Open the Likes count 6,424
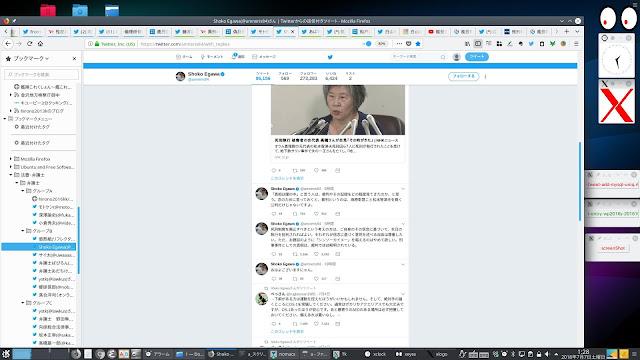Screen dimensions: 640x360 (x=331, y=76)
